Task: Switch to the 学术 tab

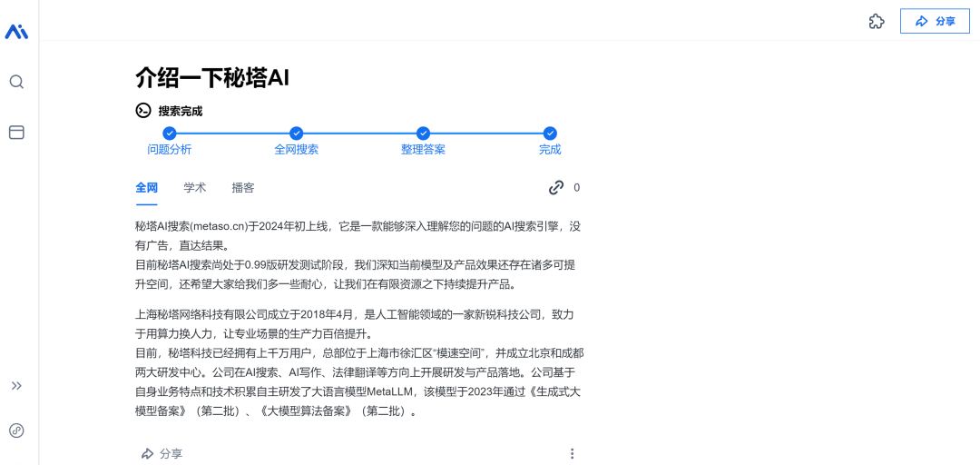Action: (x=195, y=188)
